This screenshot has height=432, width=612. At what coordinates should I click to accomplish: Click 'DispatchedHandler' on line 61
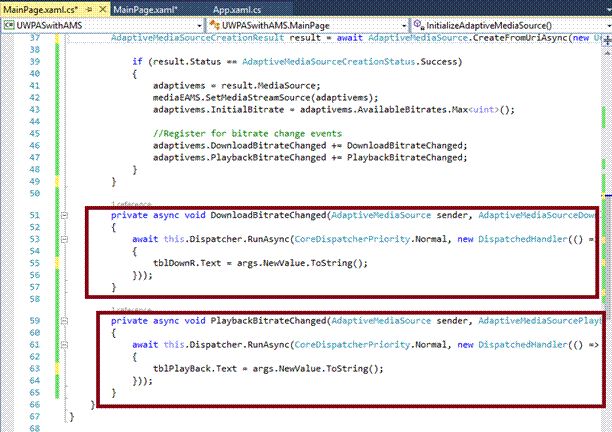click(x=523, y=345)
